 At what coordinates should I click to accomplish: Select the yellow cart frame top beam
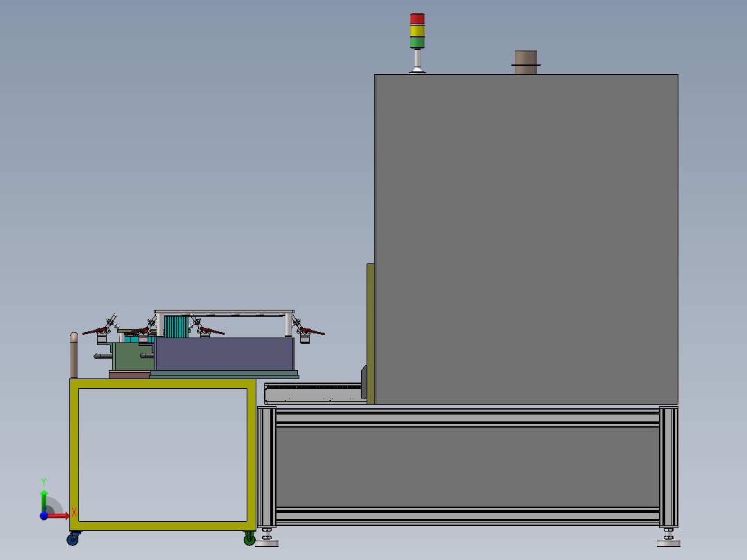(x=163, y=384)
